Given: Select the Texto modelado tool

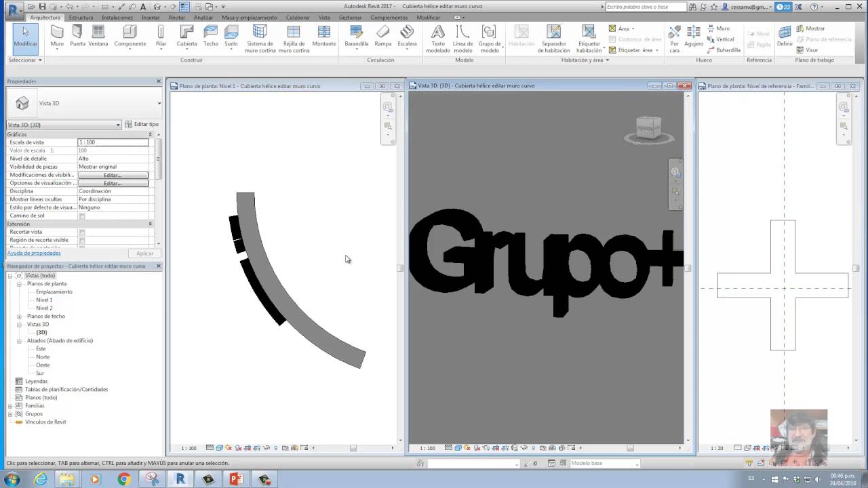Looking at the screenshot, I should (x=438, y=39).
